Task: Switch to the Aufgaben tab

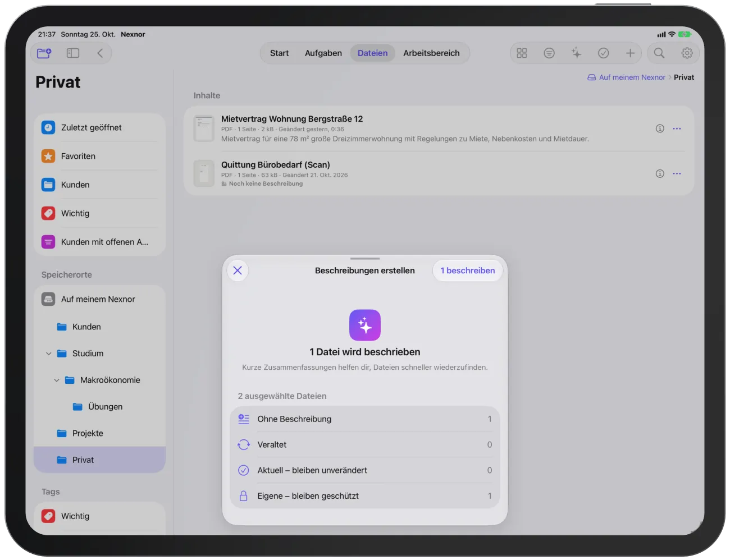Action: pyautogui.click(x=323, y=53)
